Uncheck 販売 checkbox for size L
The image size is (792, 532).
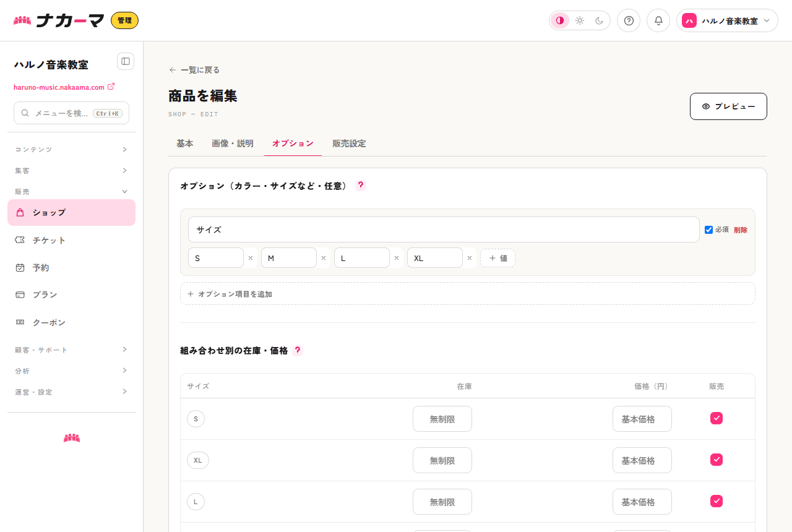click(717, 501)
